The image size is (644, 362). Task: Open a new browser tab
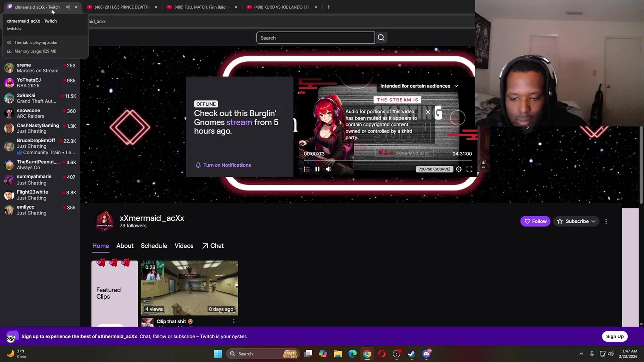(328, 7)
